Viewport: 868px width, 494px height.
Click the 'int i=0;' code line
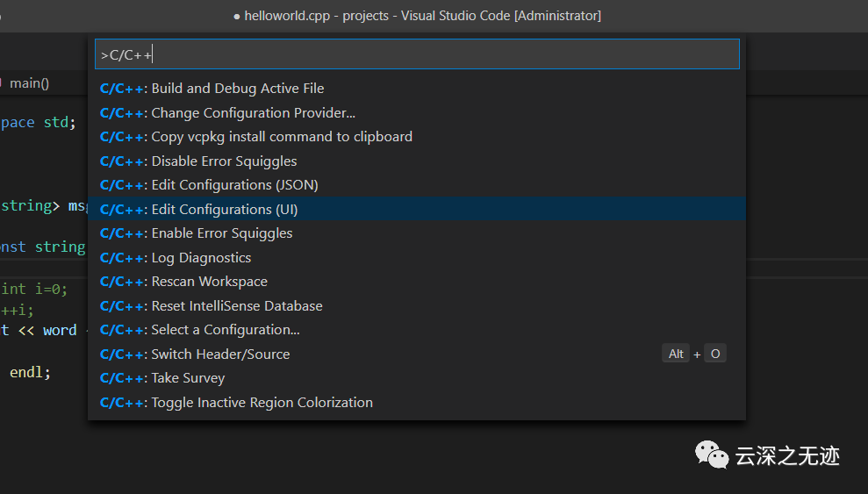34,289
